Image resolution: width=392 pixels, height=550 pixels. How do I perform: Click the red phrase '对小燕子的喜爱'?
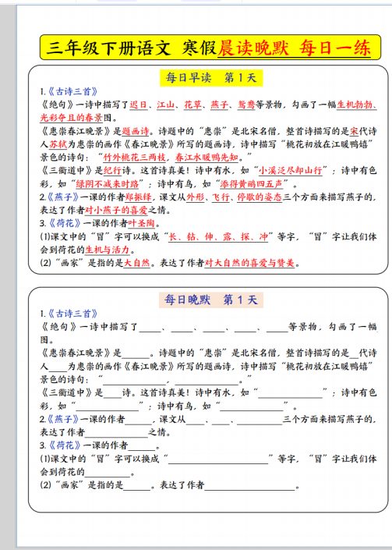click(116, 211)
